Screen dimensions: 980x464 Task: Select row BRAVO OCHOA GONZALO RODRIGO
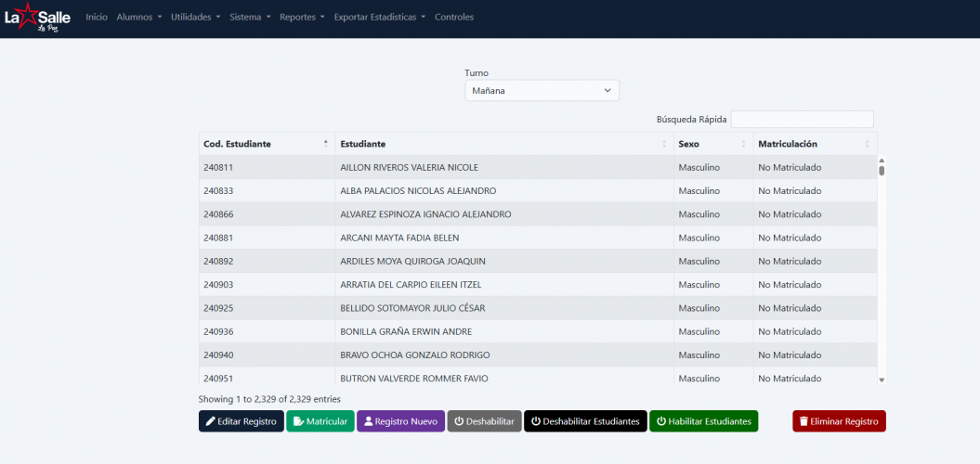pos(538,354)
